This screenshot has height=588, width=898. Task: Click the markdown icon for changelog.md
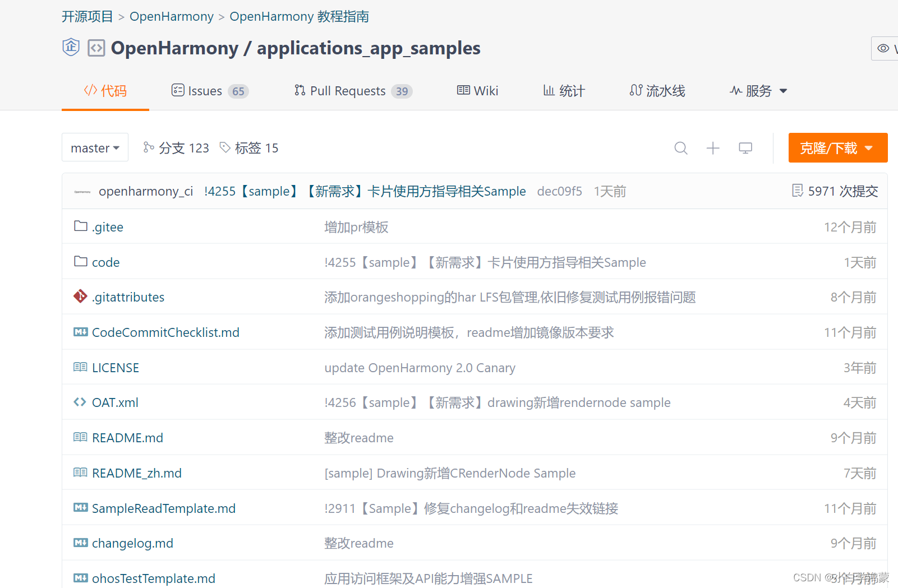[x=81, y=543]
